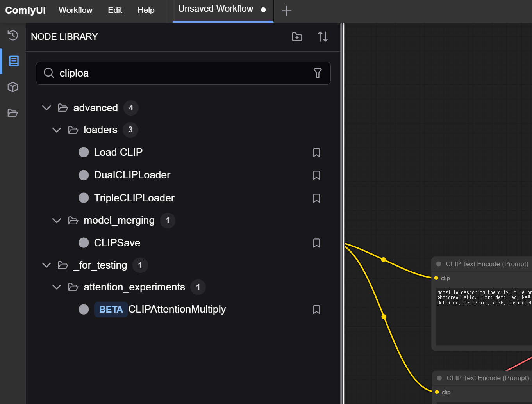The height and width of the screenshot is (404, 532).
Task: Click the advanced folder icon
Action: click(x=63, y=108)
